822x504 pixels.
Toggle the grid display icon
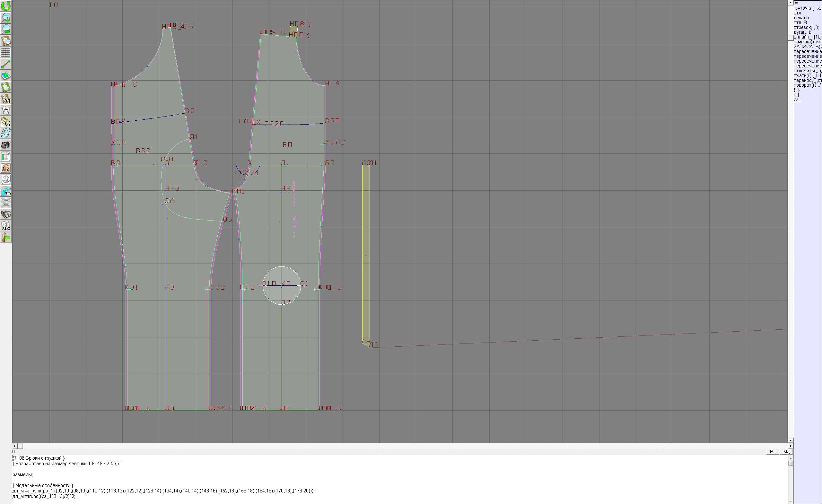tap(6, 52)
